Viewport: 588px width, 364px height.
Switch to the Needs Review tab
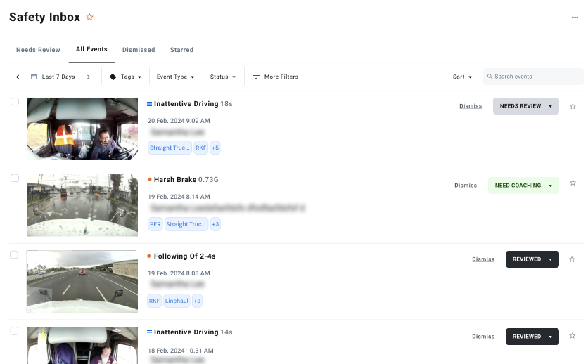point(38,50)
